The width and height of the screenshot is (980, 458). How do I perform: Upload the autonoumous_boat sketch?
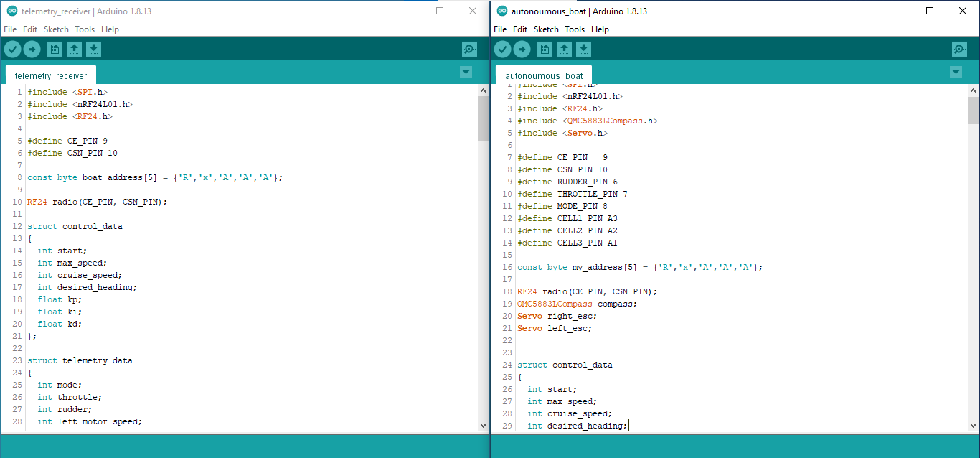coord(522,49)
